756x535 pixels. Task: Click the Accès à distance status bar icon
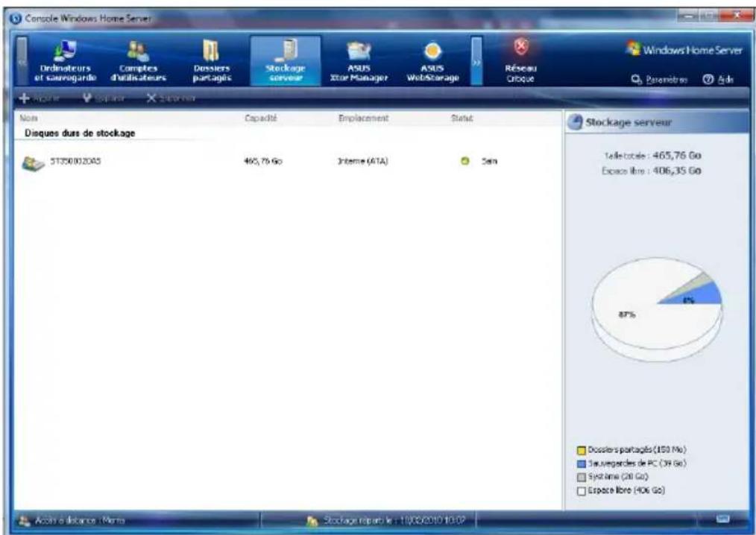24,521
